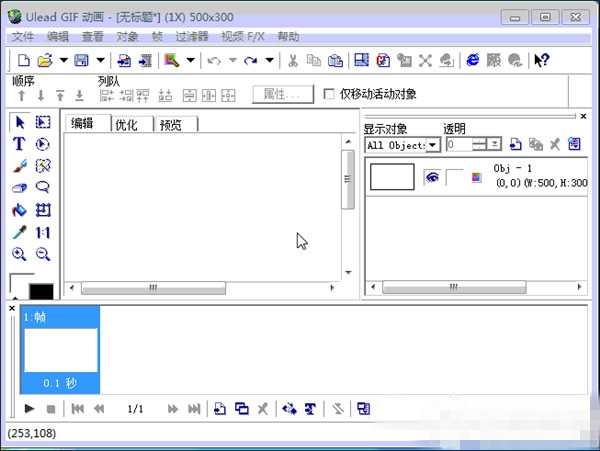Choose the Fill bucket tool
This screenshot has width=600, height=451.
[x=19, y=210]
